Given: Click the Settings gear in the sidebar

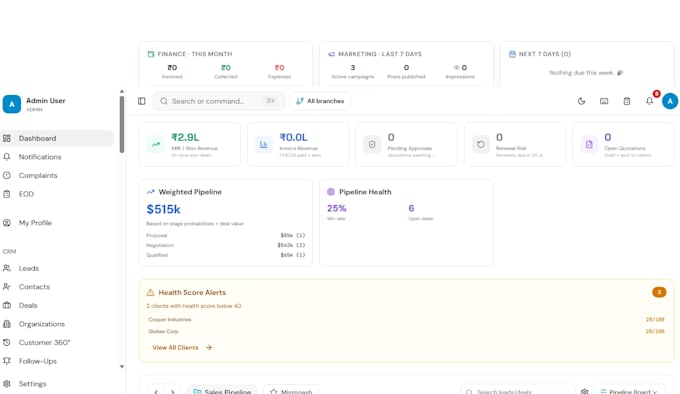Looking at the screenshot, I should click(x=7, y=384).
